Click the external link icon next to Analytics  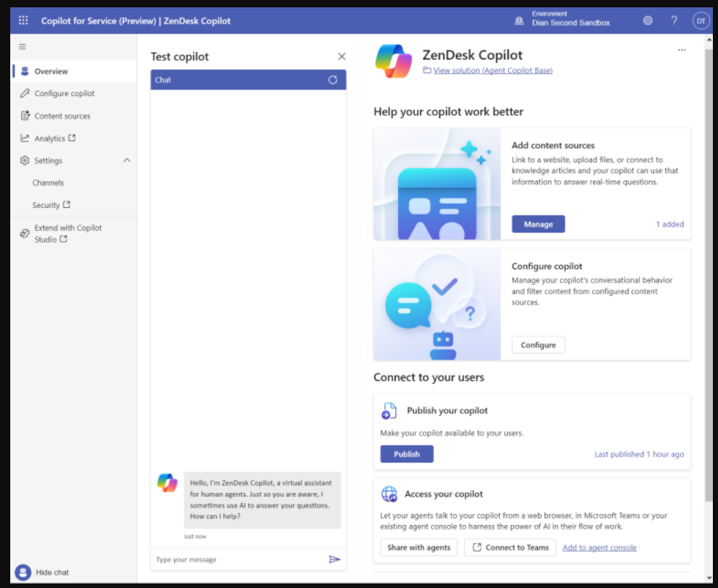(x=72, y=138)
